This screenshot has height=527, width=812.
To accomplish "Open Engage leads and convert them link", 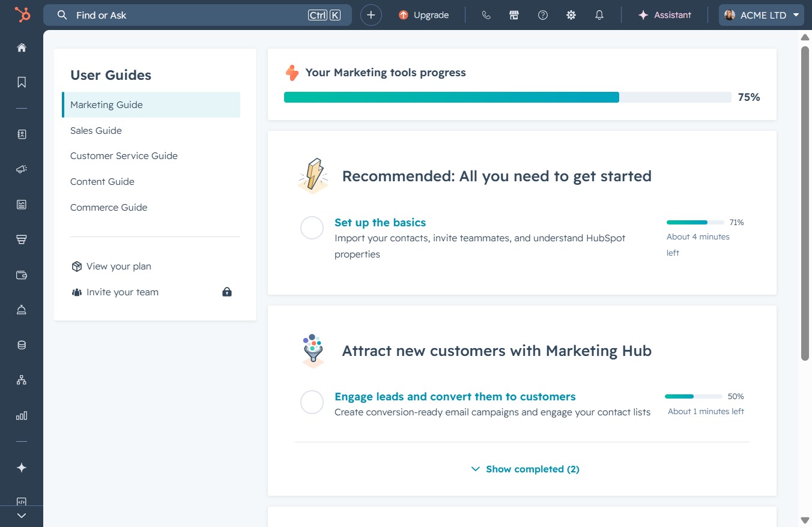I will point(455,397).
